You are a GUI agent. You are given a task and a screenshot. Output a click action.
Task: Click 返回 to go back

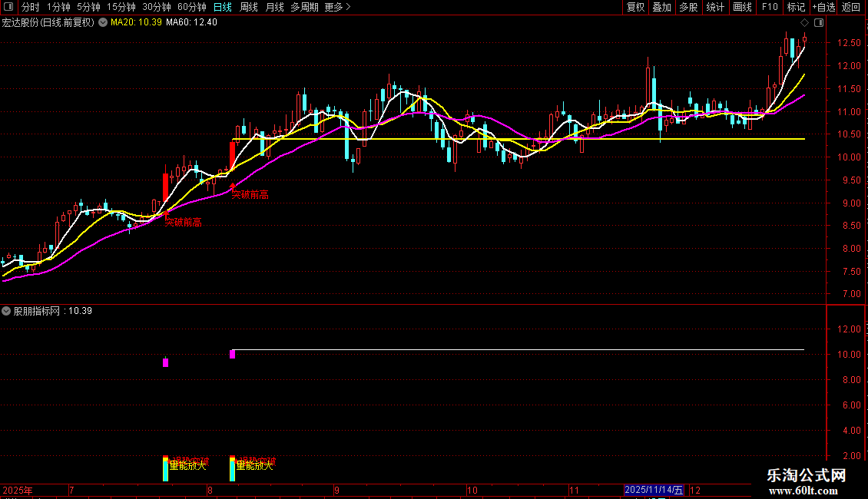pos(851,7)
